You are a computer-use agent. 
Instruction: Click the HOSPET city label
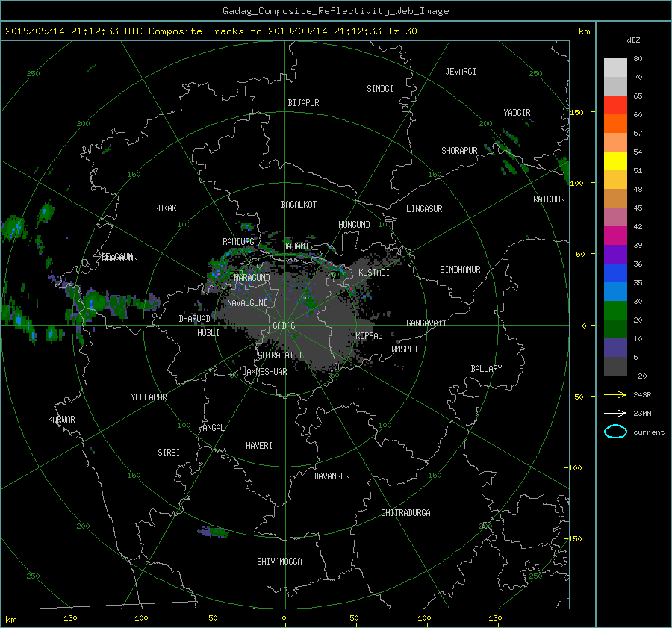[x=405, y=349]
